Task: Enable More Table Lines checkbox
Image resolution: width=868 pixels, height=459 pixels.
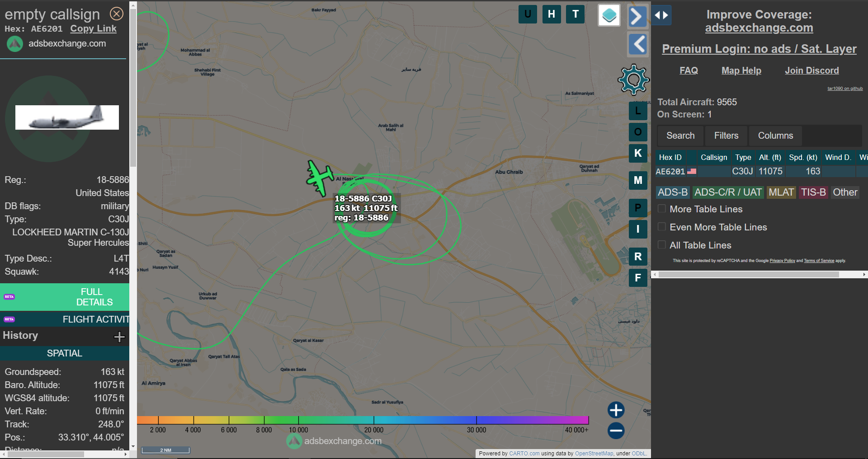Action: 662,209
